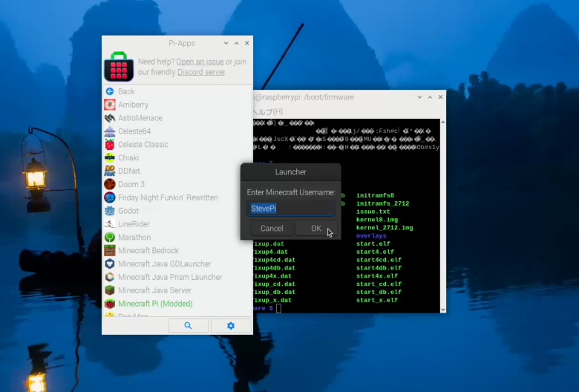This screenshot has height=392, width=579.
Task: Click the Minecraft username text field
Action: [291, 209]
